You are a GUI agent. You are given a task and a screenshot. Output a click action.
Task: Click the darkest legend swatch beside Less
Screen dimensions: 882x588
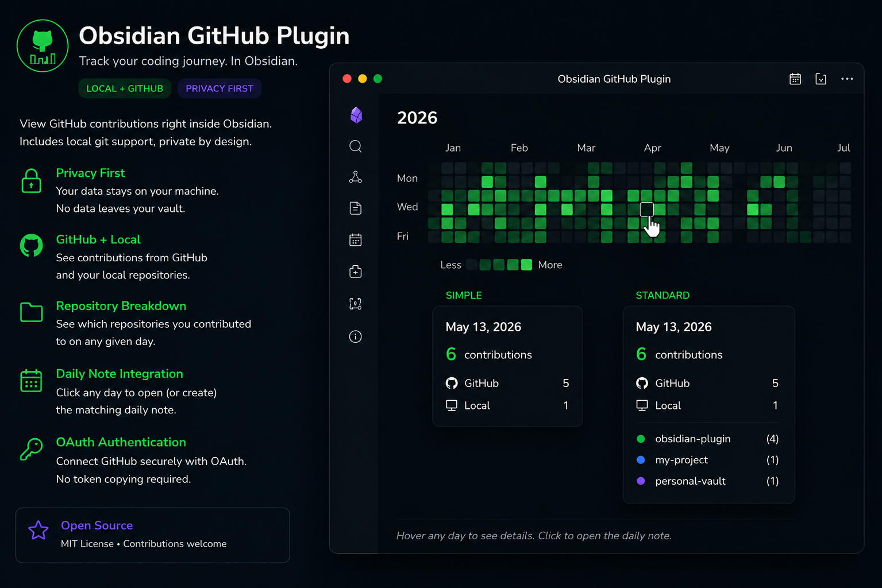472,265
